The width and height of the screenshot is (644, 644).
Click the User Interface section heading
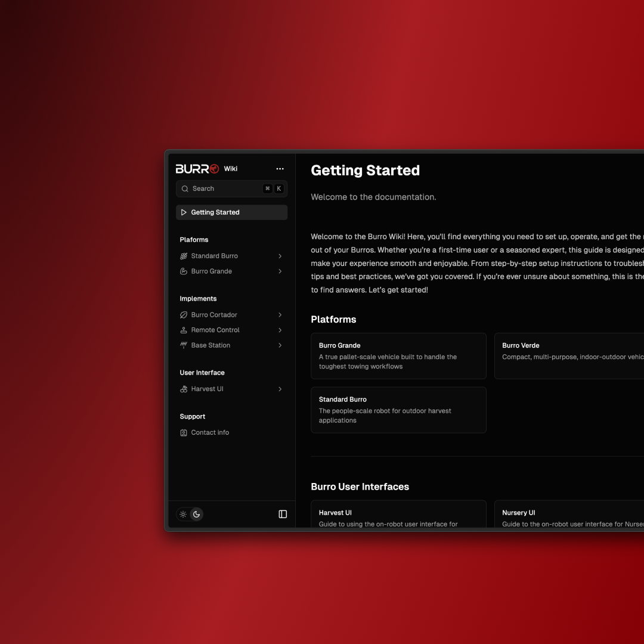pos(202,373)
